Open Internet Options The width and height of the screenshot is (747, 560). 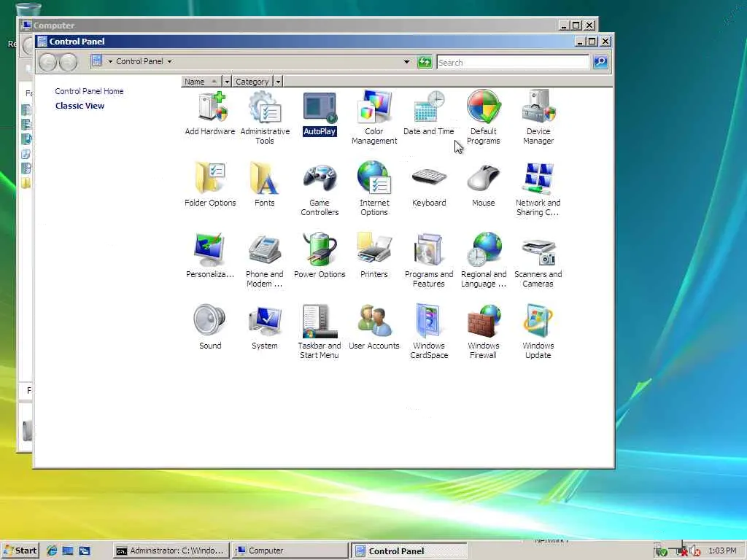374,189
